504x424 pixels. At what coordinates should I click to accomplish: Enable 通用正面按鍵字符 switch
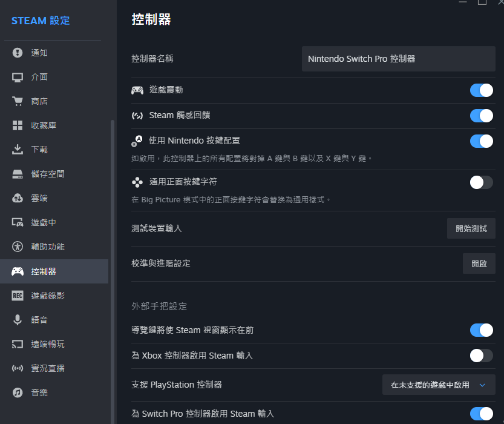pyautogui.click(x=481, y=181)
